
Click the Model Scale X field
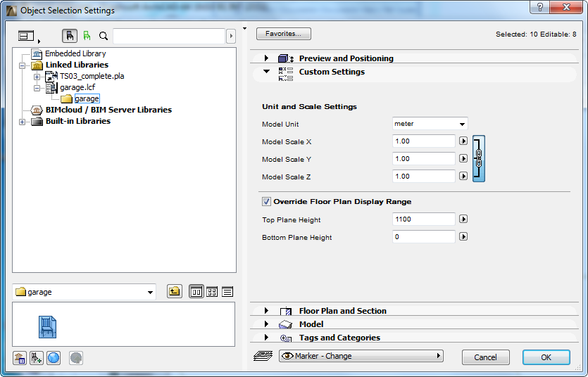click(x=424, y=141)
